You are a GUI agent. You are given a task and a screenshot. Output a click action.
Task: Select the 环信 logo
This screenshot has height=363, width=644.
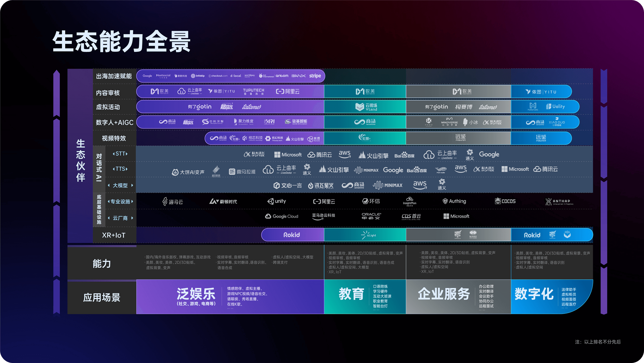[371, 201]
